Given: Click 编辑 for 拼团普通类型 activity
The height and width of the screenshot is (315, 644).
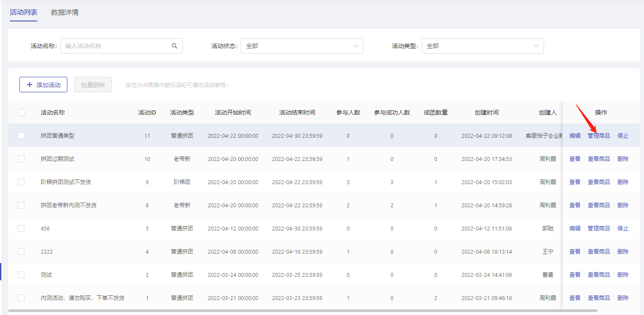Looking at the screenshot, I should click(x=575, y=136).
